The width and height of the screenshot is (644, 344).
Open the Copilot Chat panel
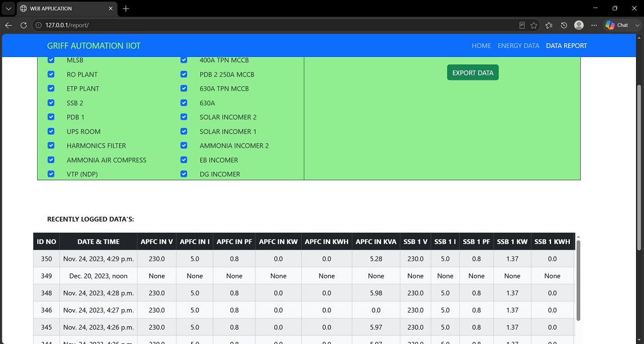[x=617, y=25]
